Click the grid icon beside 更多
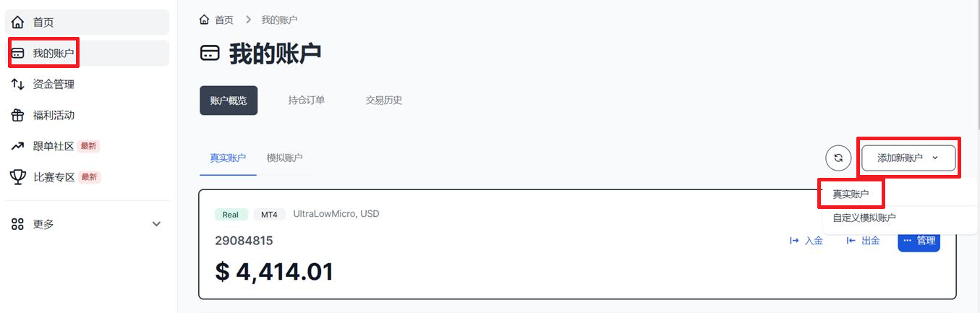980x313 pixels. 18,224
